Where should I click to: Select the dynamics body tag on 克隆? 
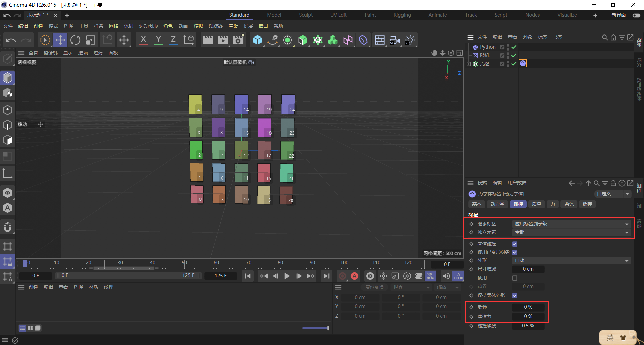523,64
